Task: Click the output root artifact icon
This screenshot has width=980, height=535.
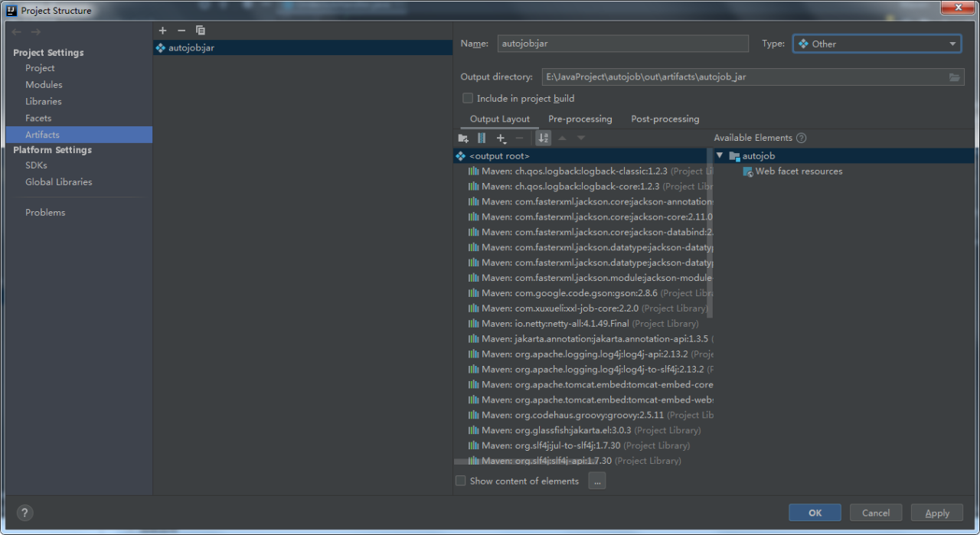Action: (x=460, y=156)
